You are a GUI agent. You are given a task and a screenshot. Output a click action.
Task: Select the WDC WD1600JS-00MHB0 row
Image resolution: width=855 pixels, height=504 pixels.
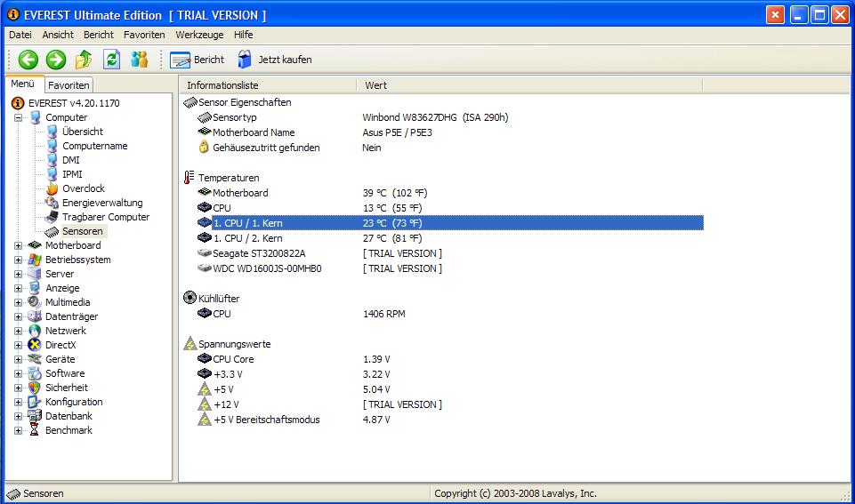[x=441, y=268]
